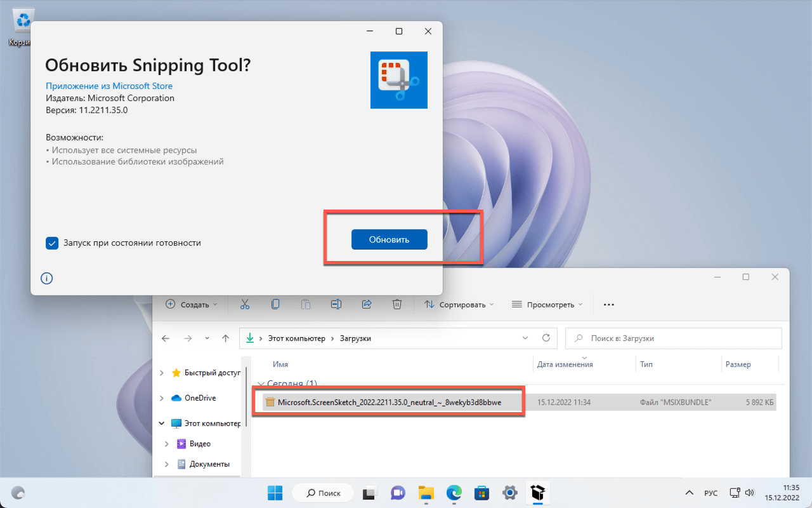Click the Cut scissors icon in Explorer toolbar
This screenshot has width=812, height=508.
pyautogui.click(x=245, y=304)
